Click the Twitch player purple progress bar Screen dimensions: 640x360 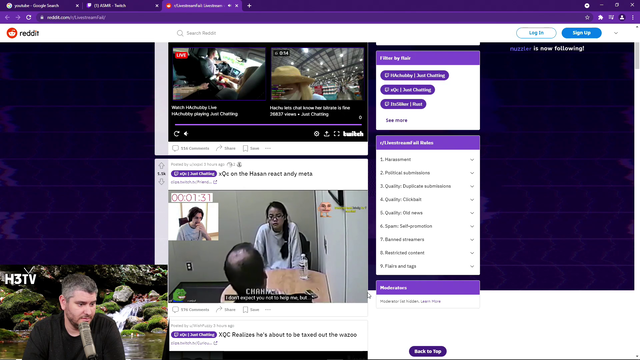pyautogui.click(x=268, y=124)
